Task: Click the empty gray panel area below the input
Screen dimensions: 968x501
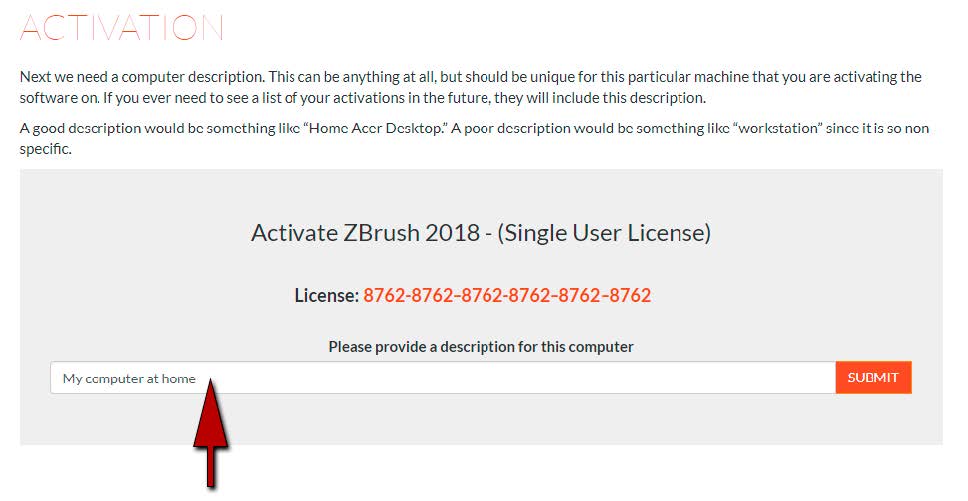Action: click(x=482, y=420)
